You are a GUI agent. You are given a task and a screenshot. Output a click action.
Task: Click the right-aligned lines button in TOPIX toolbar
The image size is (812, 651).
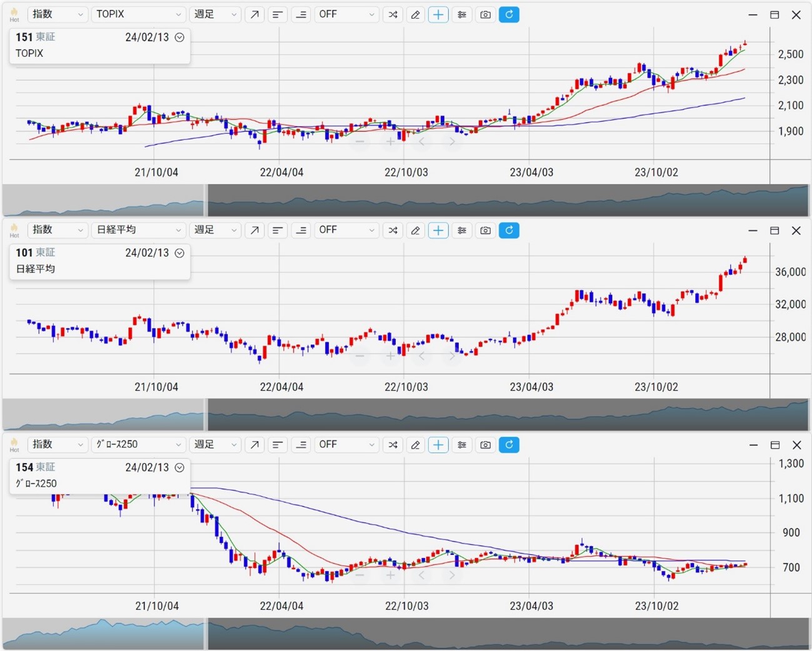pyautogui.click(x=301, y=14)
